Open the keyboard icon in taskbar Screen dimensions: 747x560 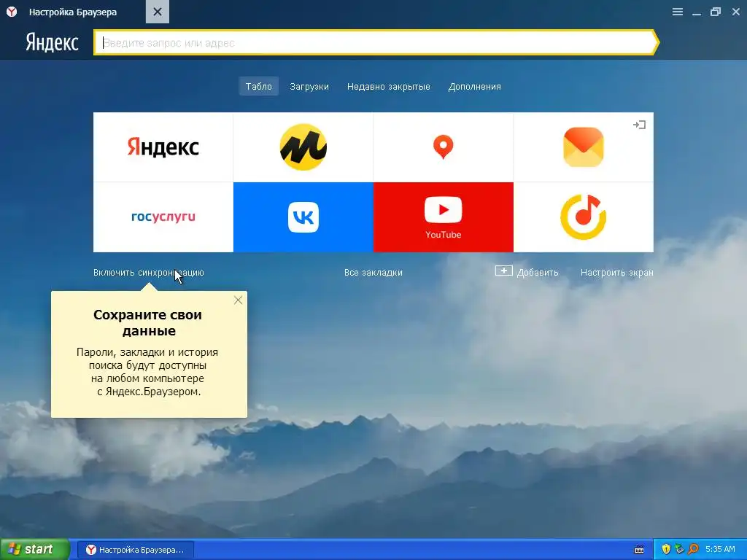tap(639, 550)
